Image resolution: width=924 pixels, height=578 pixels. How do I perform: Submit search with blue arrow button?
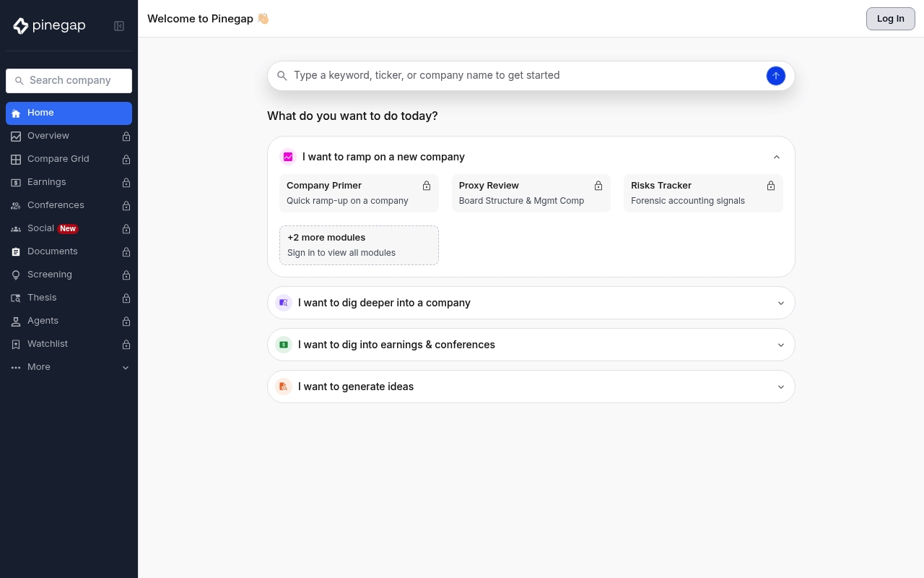tap(776, 76)
